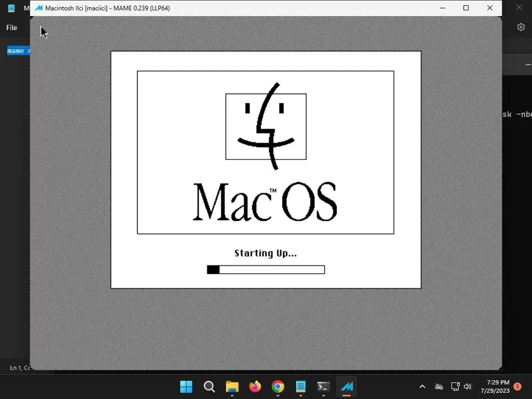Open network status tray icon

click(x=455, y=387)
